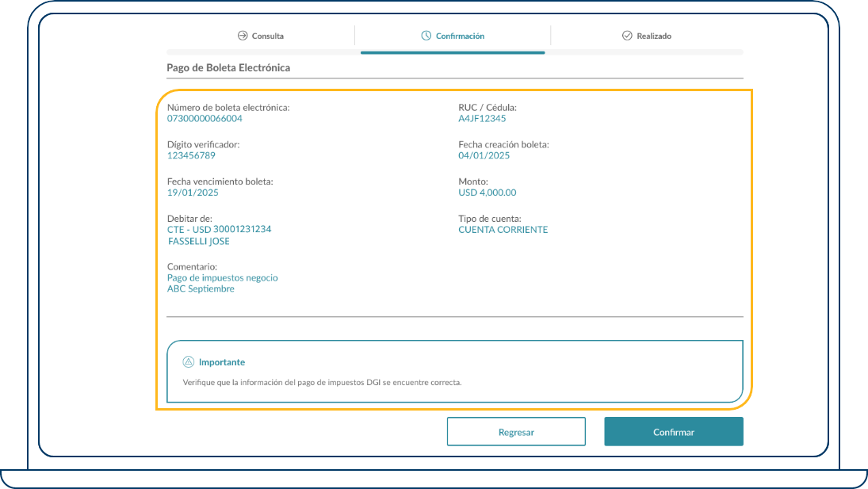
Task: Click the comment text Pago de impuestos negocio
Action: click(x=222, y=278)
